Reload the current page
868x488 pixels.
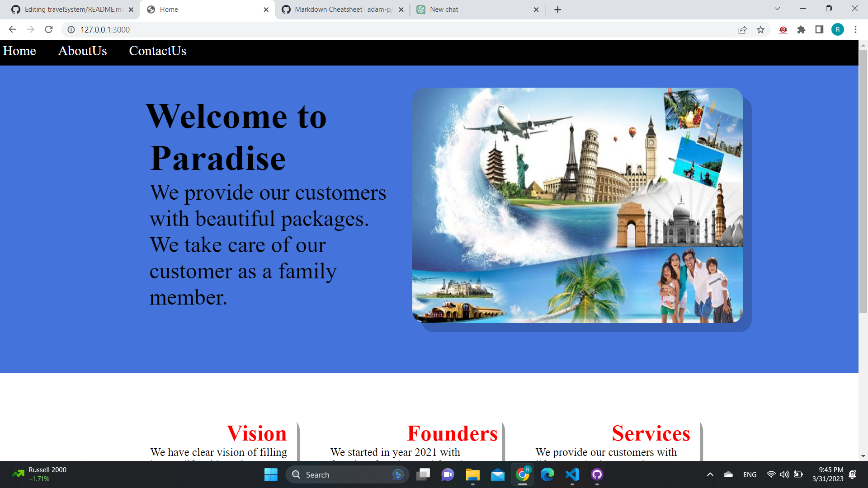pyautogui.click(x=49, y=29)
